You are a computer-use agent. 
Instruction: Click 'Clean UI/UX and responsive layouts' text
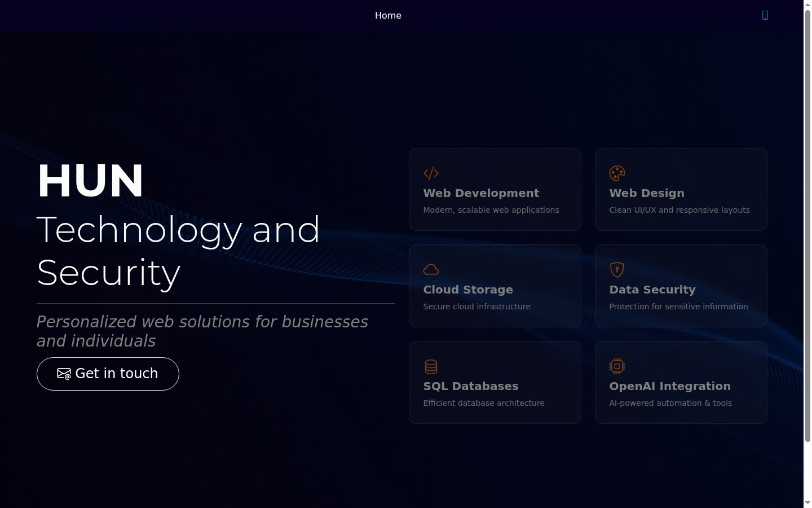679,210
